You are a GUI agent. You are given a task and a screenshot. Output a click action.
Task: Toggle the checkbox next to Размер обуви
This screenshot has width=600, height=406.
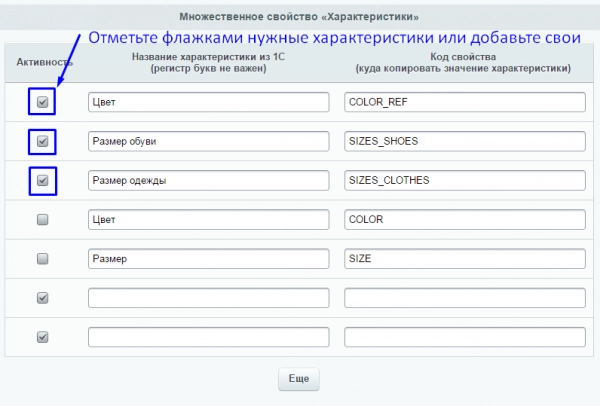click(42, 141)
